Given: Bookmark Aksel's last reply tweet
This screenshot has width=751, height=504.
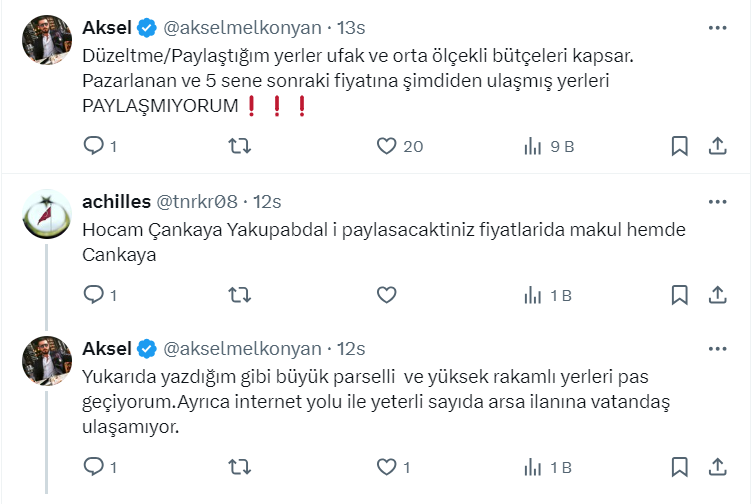Looking at the screenshot, I should pyautogui.click(x=679, y=467).
